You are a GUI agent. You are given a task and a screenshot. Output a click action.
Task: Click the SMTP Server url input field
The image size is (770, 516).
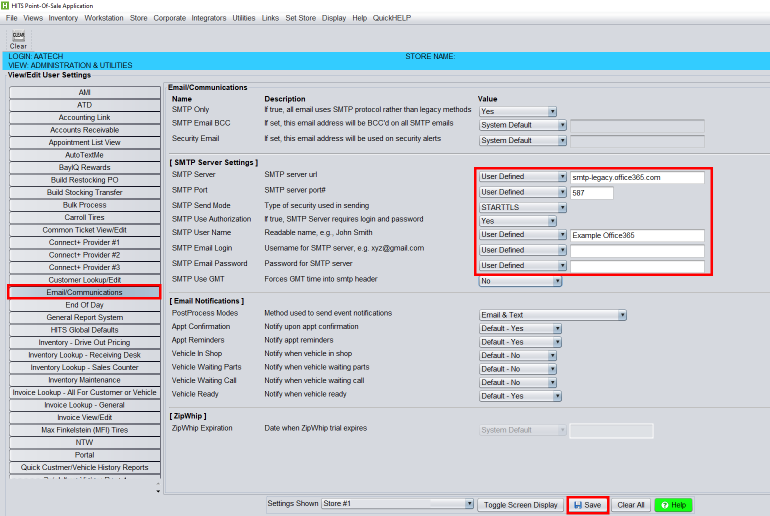click(637, 177)
